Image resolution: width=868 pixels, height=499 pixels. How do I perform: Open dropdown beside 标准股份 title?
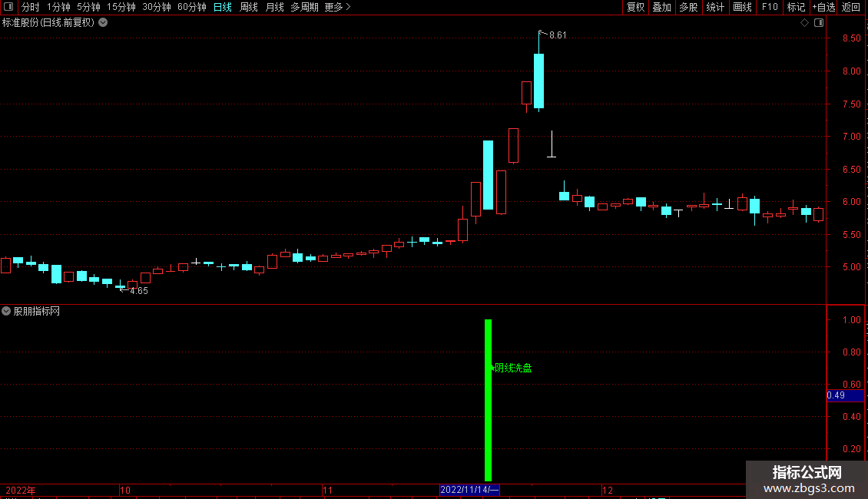[103, 23]
